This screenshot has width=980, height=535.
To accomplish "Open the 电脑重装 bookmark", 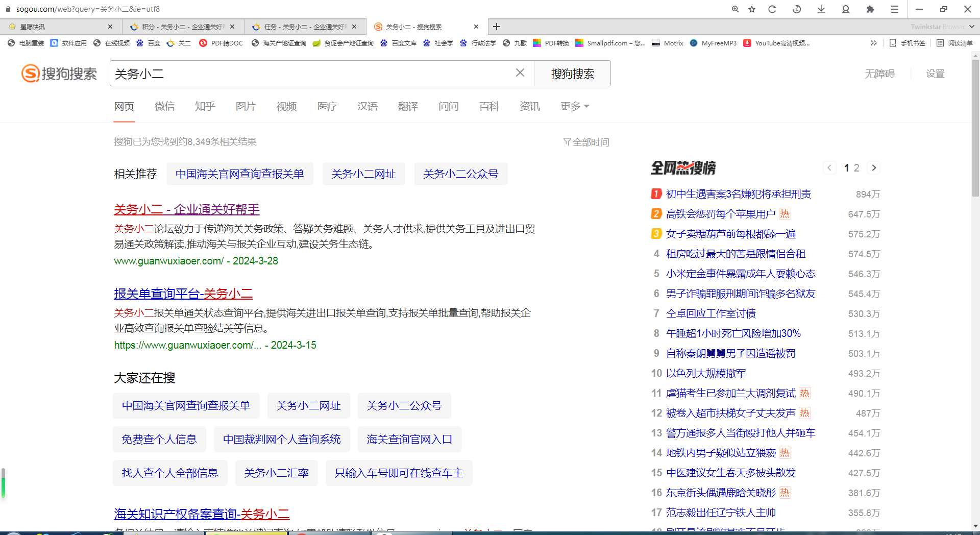I will coord(26,43).
